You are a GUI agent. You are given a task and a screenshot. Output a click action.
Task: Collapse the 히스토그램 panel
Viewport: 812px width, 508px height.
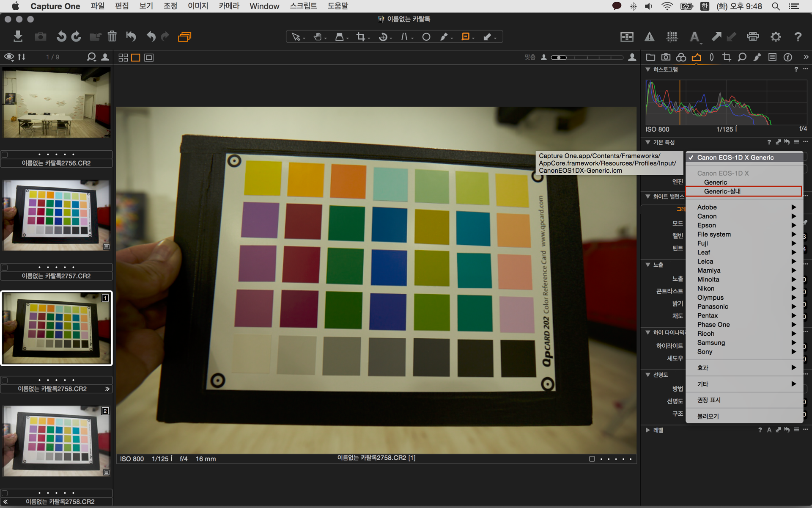pos(648,69)
